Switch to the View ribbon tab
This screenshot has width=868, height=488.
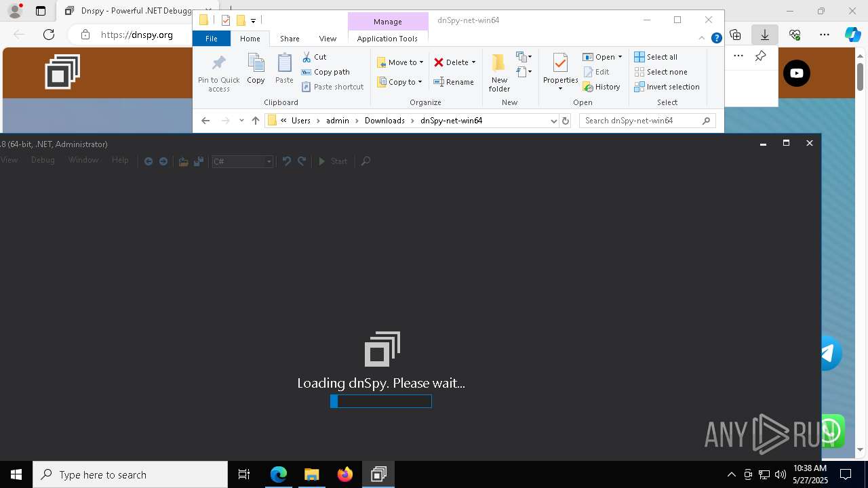pyautogui.click(x=328, y=39)
